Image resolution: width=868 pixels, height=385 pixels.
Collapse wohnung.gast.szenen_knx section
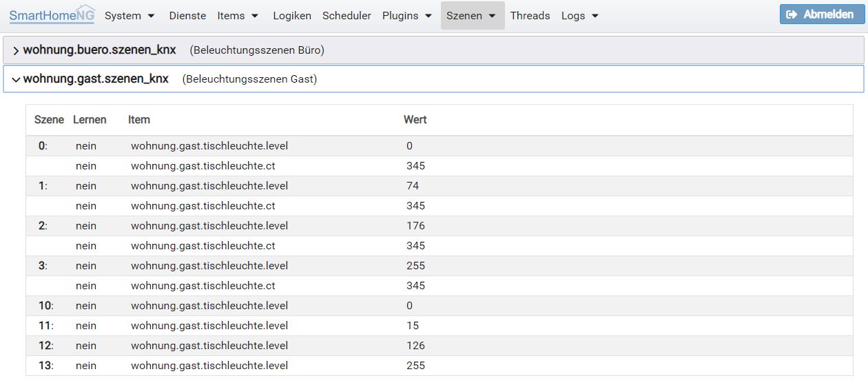[96, 79]
